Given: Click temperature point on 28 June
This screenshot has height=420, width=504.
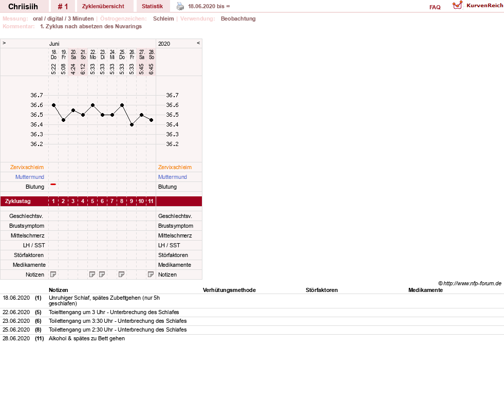Looking at the screenshot, I should click(152, 120).
